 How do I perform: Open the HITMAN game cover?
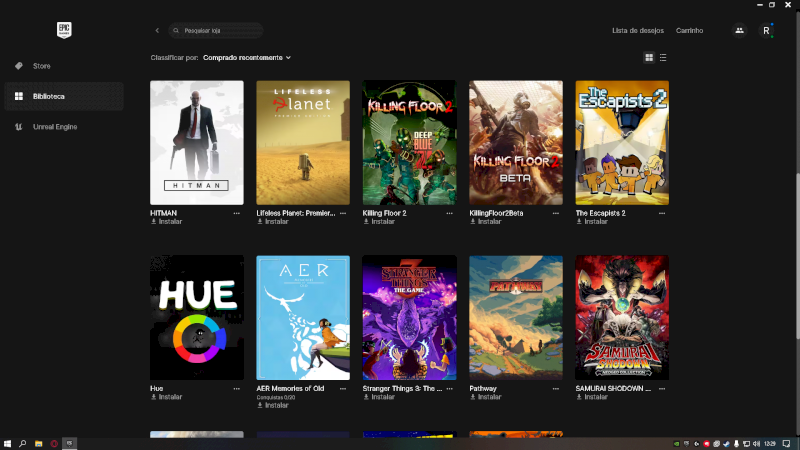(x=196, y=142)
